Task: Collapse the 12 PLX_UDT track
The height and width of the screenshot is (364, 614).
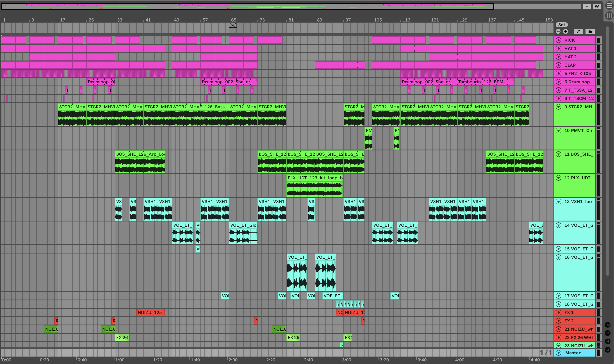Action: tap(559, 178)
